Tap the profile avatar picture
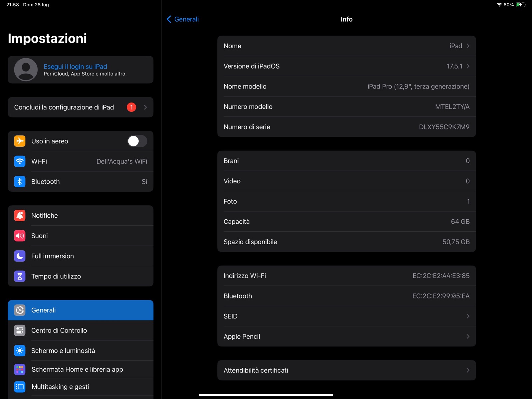Screen dimensions: 532x399 [x=26, y=70]
